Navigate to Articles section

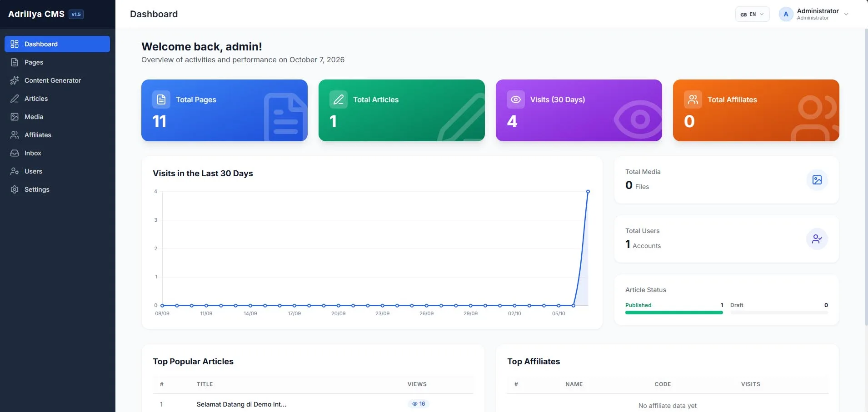57,99
